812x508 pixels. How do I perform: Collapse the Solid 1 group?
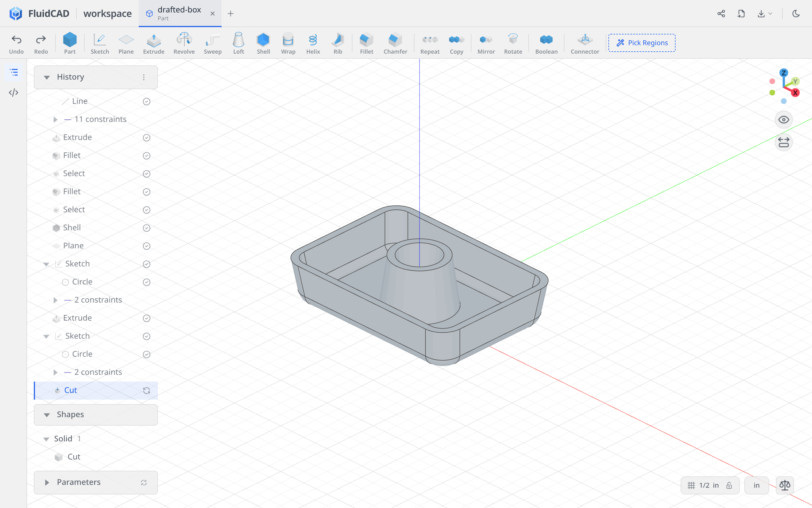pyautogui.click(x=46, y=439)
